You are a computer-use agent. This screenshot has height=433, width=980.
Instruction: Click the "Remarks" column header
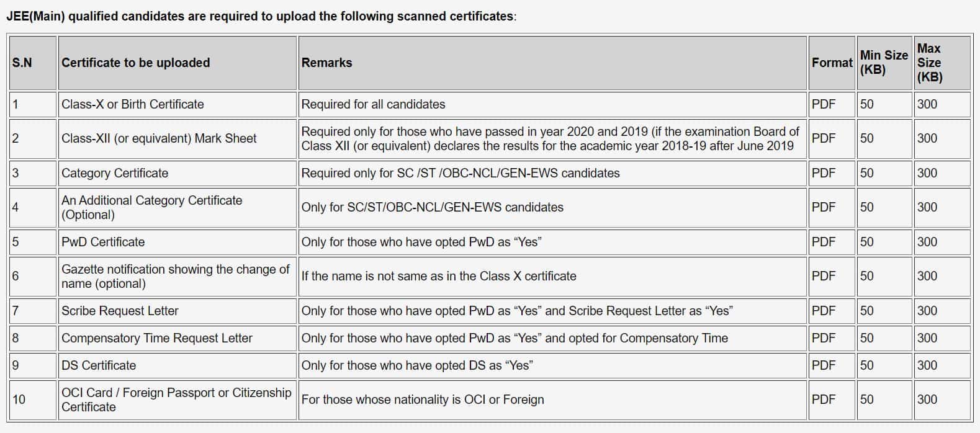click(326, 63)
